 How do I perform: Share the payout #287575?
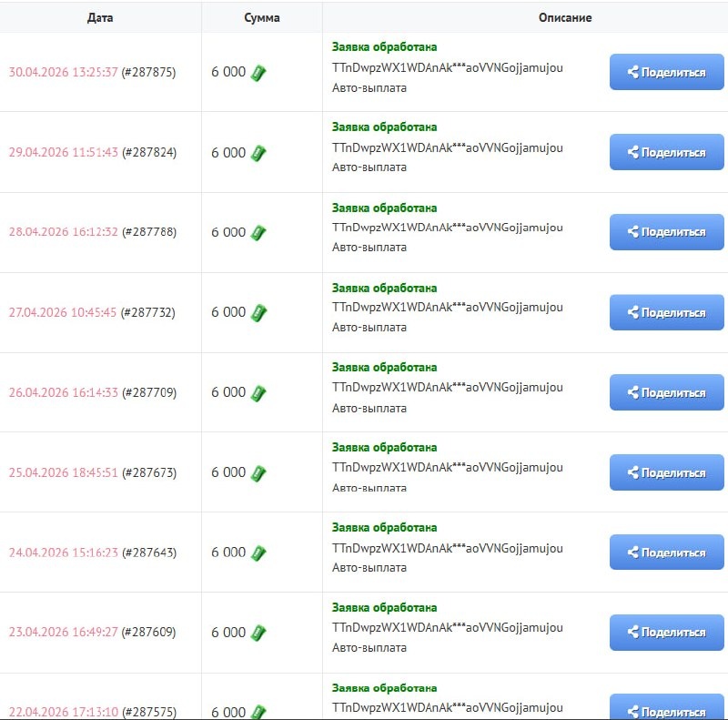(x=667, y=707)
